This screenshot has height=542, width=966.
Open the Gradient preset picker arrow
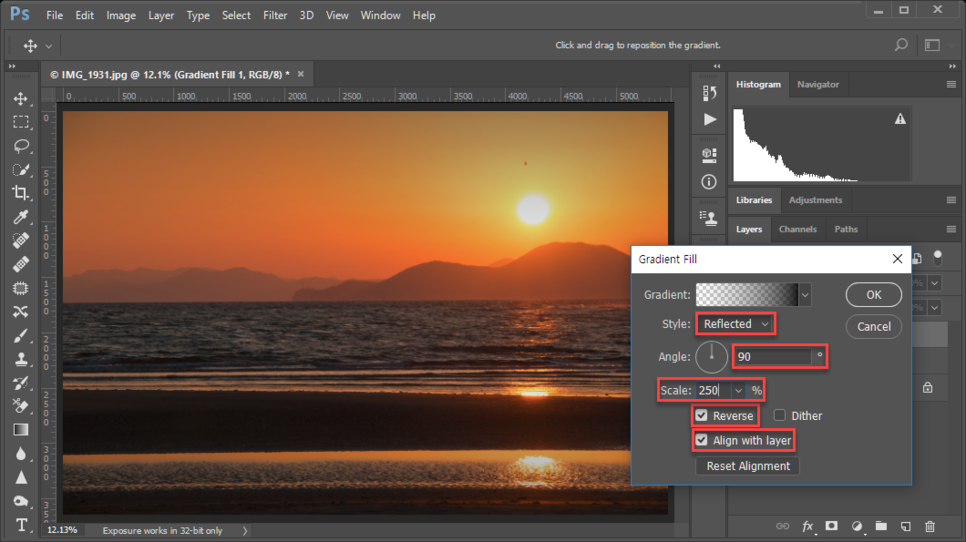(805, 295)
